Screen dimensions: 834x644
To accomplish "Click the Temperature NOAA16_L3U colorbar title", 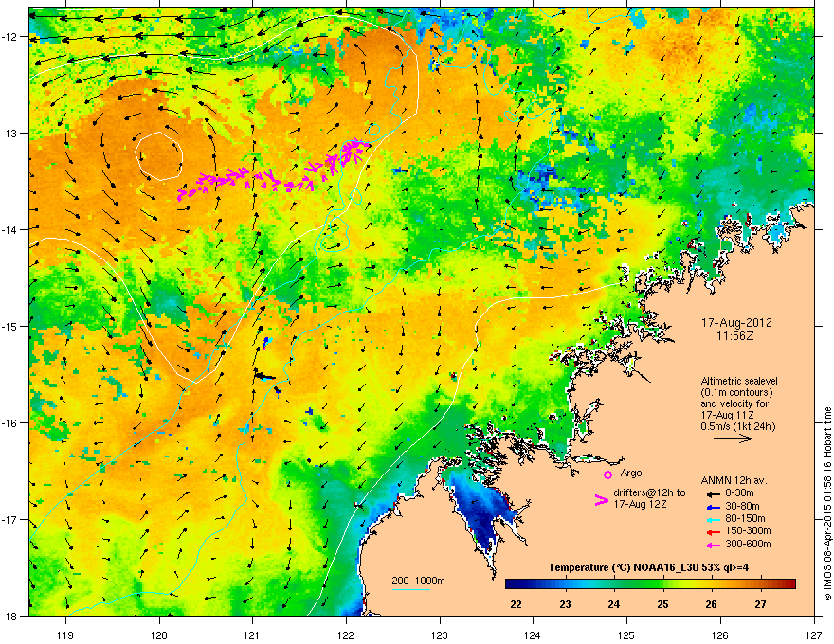I will point(648,567).
